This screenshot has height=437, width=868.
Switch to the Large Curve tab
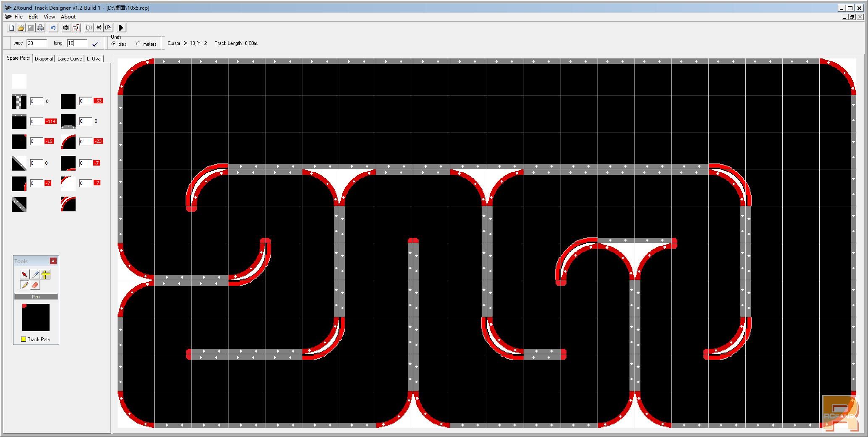click(70, 59)
